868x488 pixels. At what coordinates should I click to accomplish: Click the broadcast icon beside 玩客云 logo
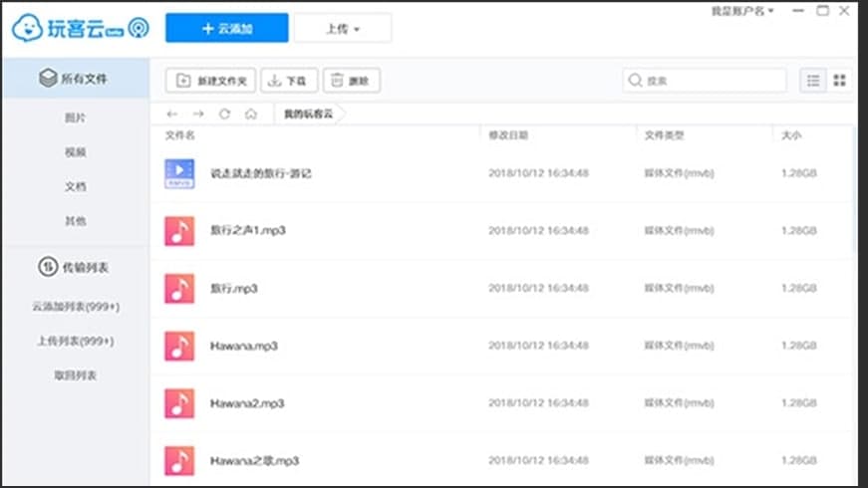[139, 28]
